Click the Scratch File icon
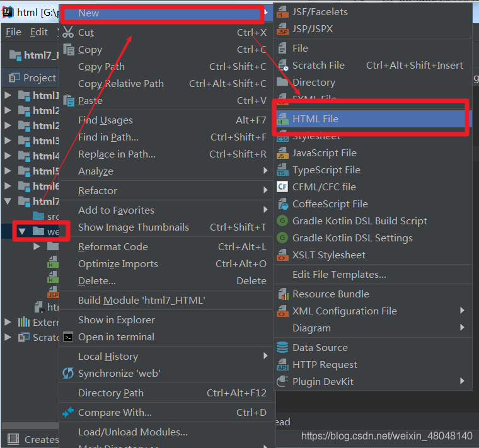Viewport: 479px width, 448px height. [283, 66]
